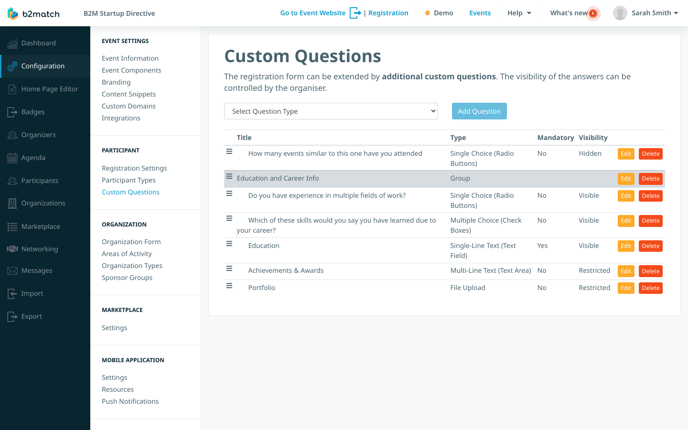Open Event Components settings
Viewport: 688px width, 430px height.
131,70
